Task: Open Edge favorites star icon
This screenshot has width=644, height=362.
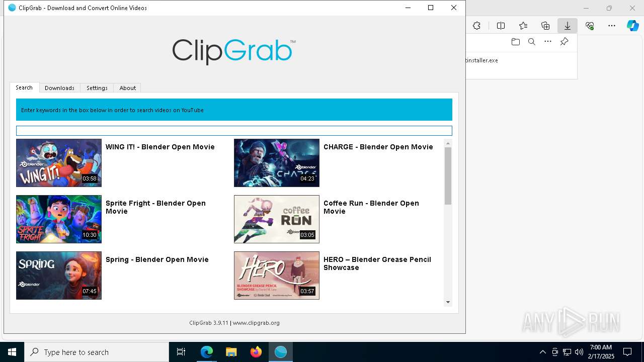Action: [x=523, y=26]
